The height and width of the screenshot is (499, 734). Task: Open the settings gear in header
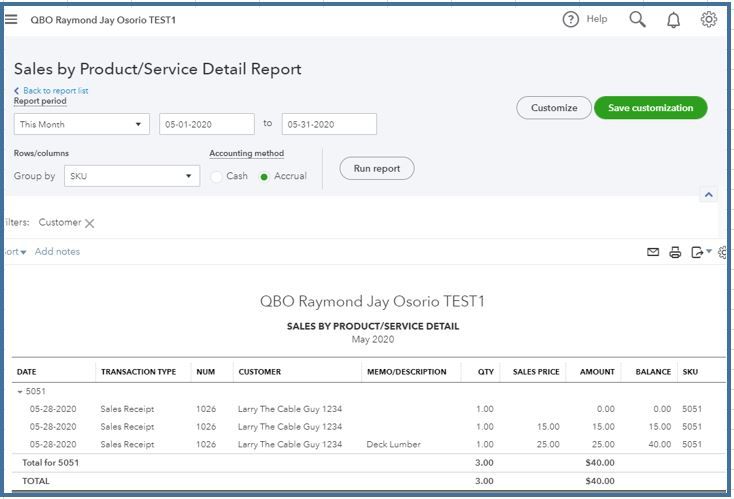click(708, 19)
